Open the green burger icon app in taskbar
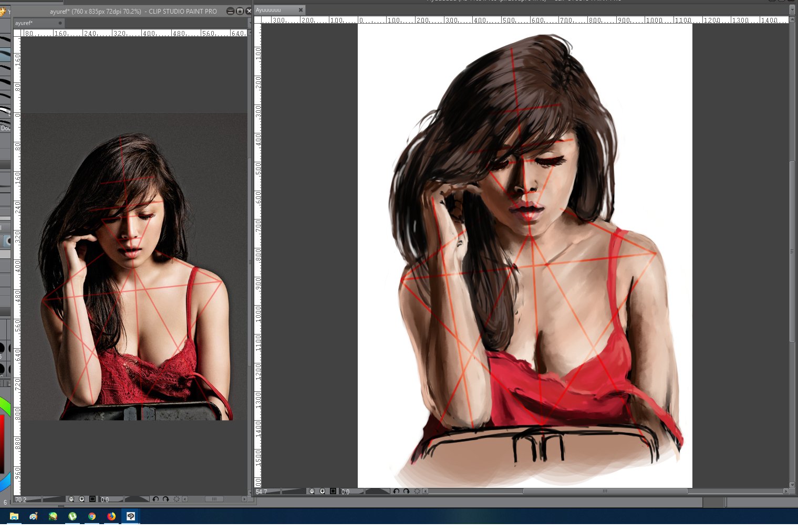The height and width of the screenshot is (532, 798). point(53,516)
